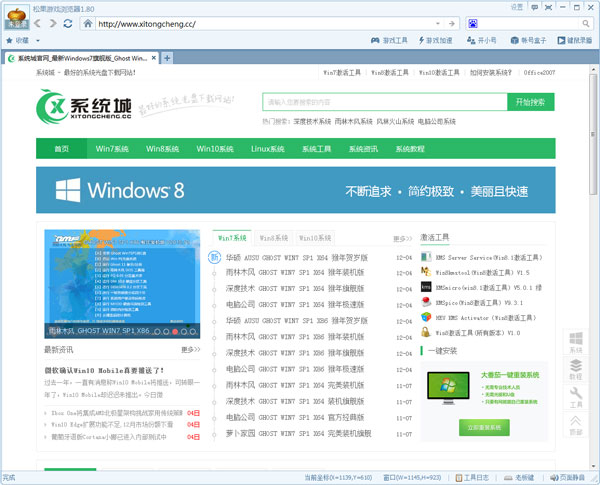Click the pumpkin browser logo icon
This screenshot has height=485, width=600.
coord(17,17)
